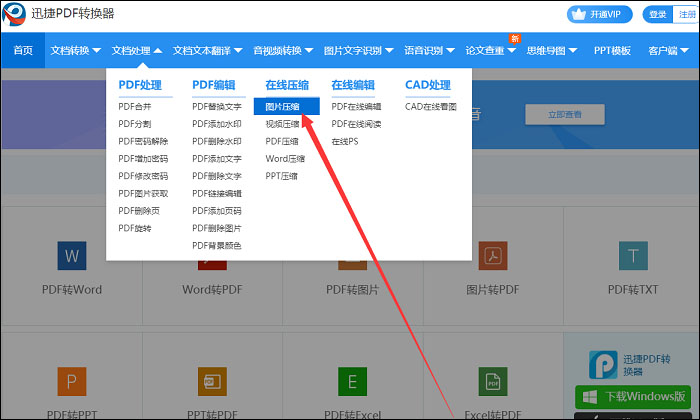Expand the 文档文本翻译 dropdown menu
The image size is (700, 420).
click(x=208, y=50)
